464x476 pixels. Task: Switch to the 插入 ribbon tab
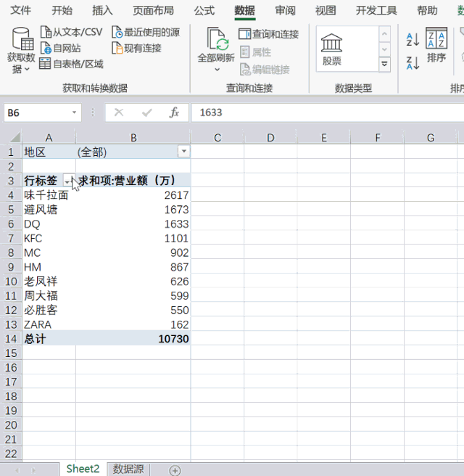[x=102, y=10]
